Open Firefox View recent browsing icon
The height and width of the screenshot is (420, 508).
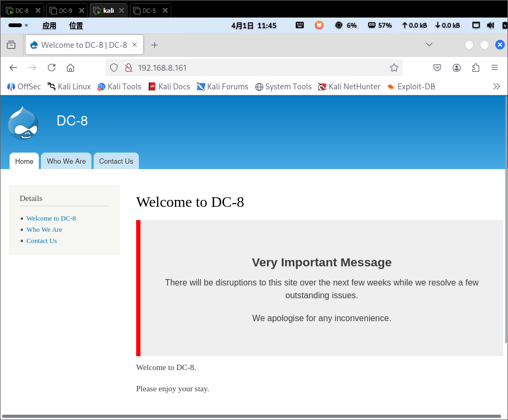[x=11, y=45]
